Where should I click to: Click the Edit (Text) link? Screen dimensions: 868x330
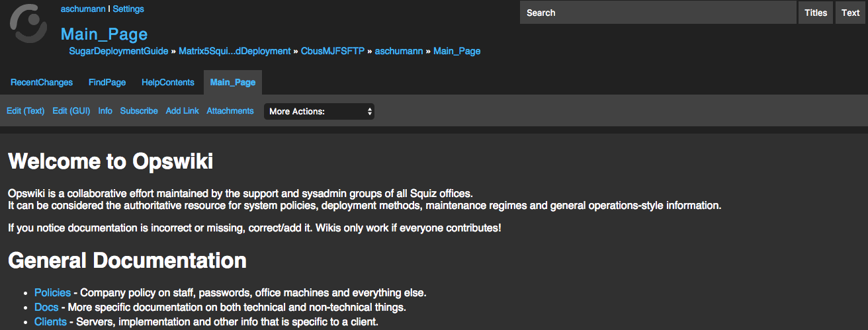coord(26,111)
